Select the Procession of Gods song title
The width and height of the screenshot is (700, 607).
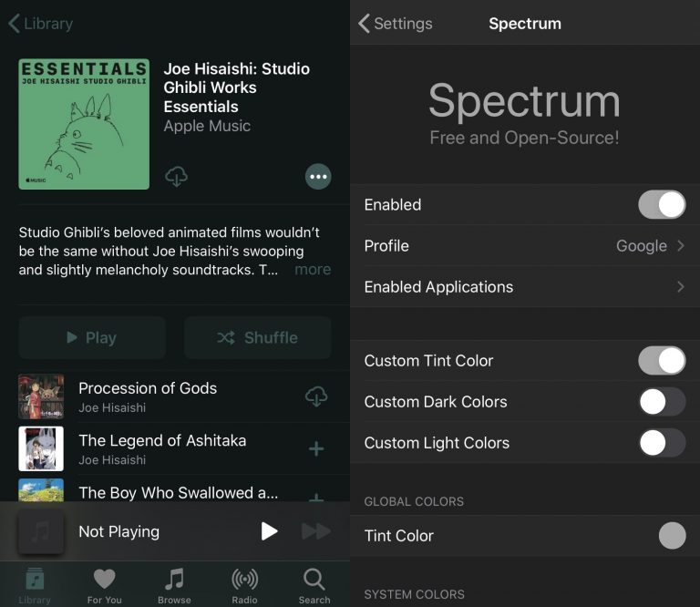pyautogui.click(x=148, y=388)
